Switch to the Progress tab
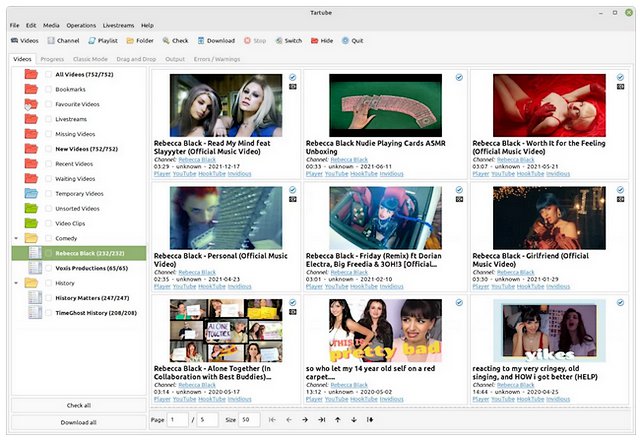The width and height of the screenshot is (640, 440). pyautogui.click(x=52, y=59)
